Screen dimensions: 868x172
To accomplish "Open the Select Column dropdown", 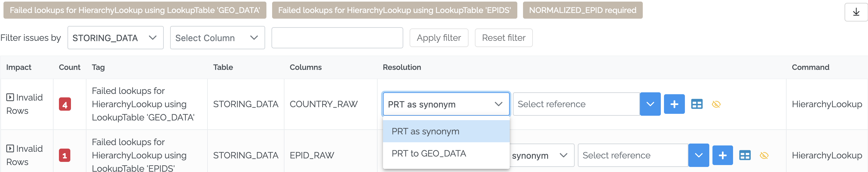I will click(x=217, y=38).
